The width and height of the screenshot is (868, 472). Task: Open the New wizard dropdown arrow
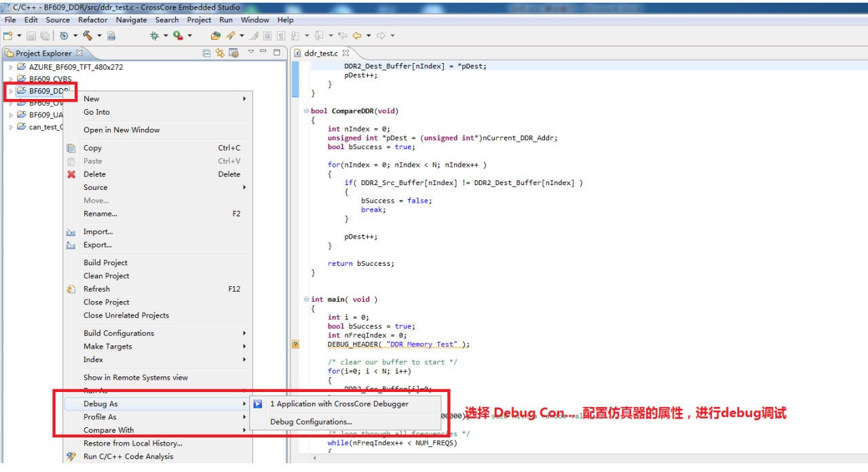pyautogui.click(x=19, y=36)
